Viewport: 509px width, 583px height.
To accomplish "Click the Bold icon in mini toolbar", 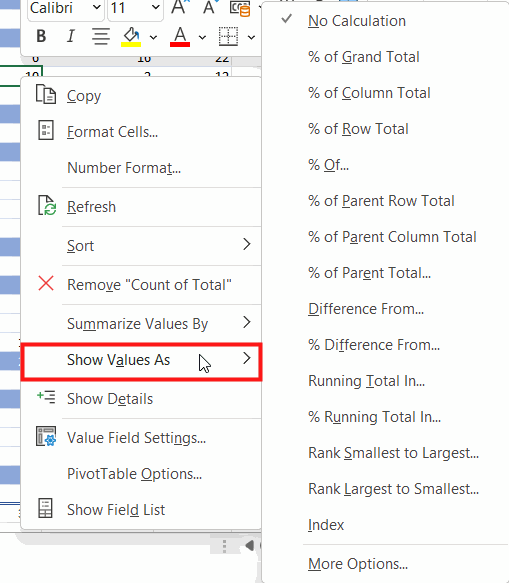I will point(41,36).
